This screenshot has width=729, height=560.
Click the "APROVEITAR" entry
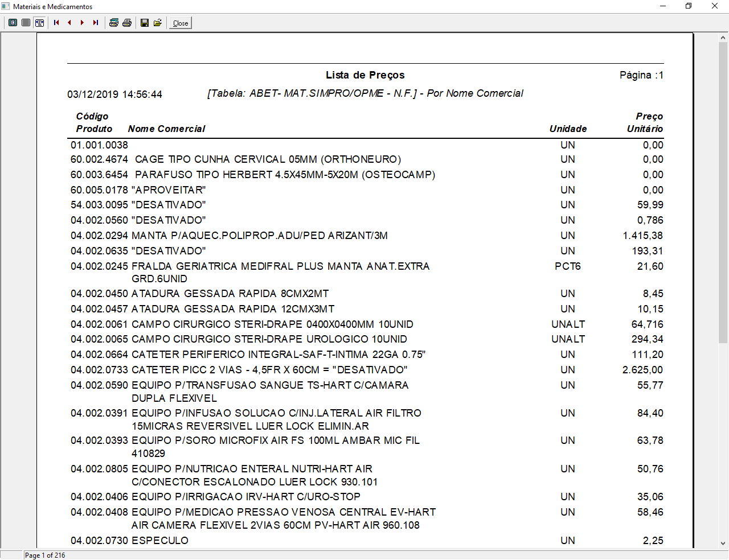pyautogui.click(x=169, y=190)
